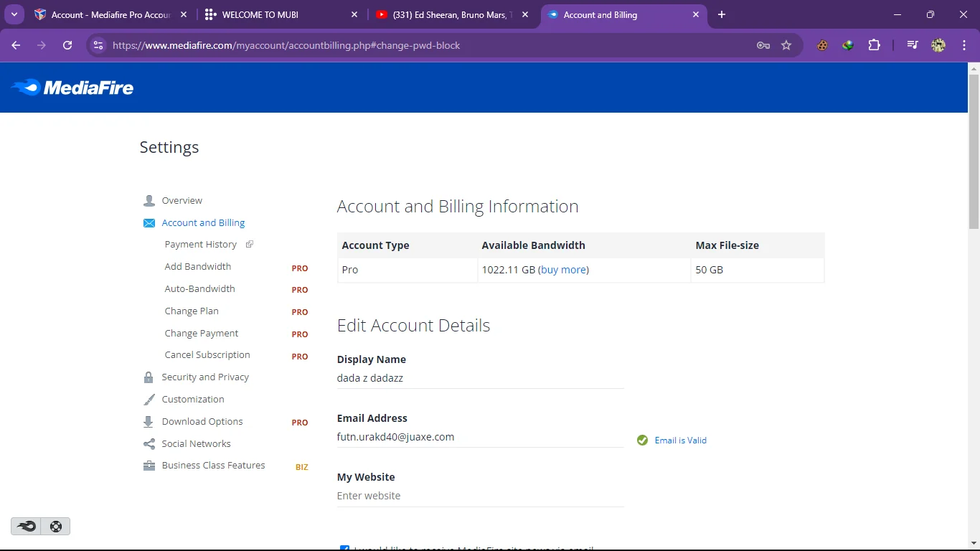Bookmark this page with star icon
Screen dimensions: 980x551
click(786, 45)
